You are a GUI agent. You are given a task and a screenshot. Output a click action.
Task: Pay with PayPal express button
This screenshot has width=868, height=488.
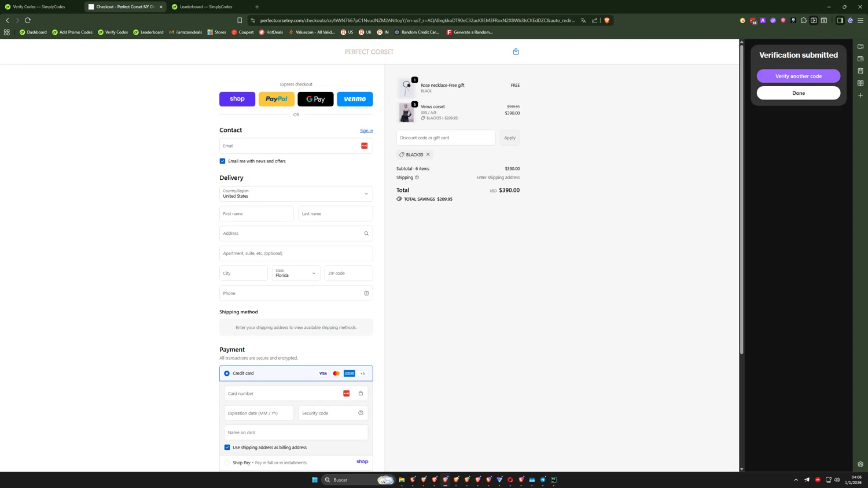277,99
